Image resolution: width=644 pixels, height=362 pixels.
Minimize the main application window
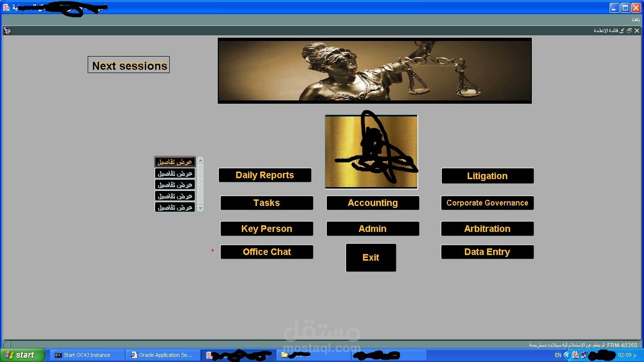click(x=614, y=8)
